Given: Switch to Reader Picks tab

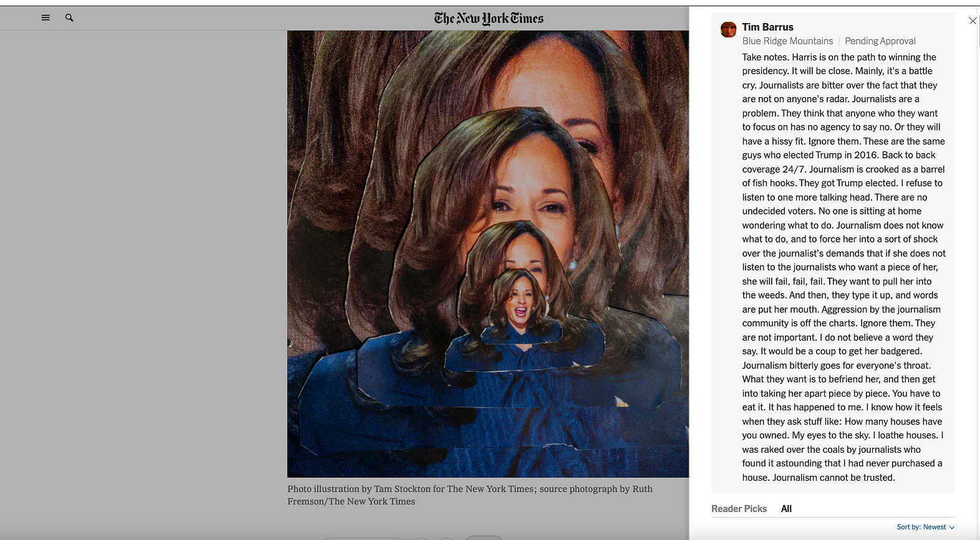Looking at the screenshot, I should [739, 509].
